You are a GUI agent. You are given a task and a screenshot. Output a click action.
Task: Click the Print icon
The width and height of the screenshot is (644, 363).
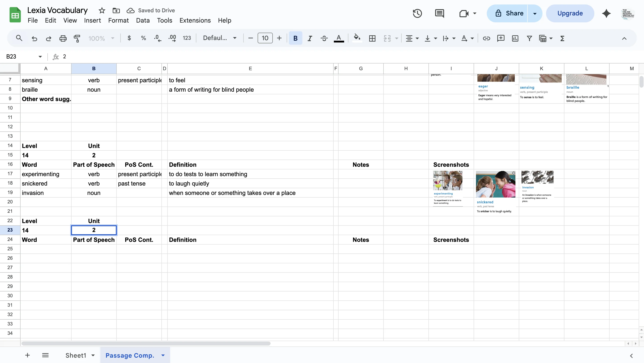tap(63, 38)
